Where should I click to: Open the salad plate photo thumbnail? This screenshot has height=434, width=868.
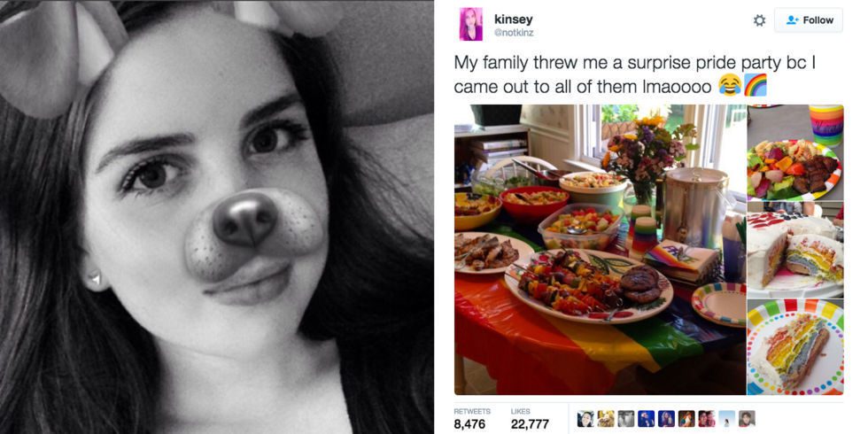tap(795, 152)
